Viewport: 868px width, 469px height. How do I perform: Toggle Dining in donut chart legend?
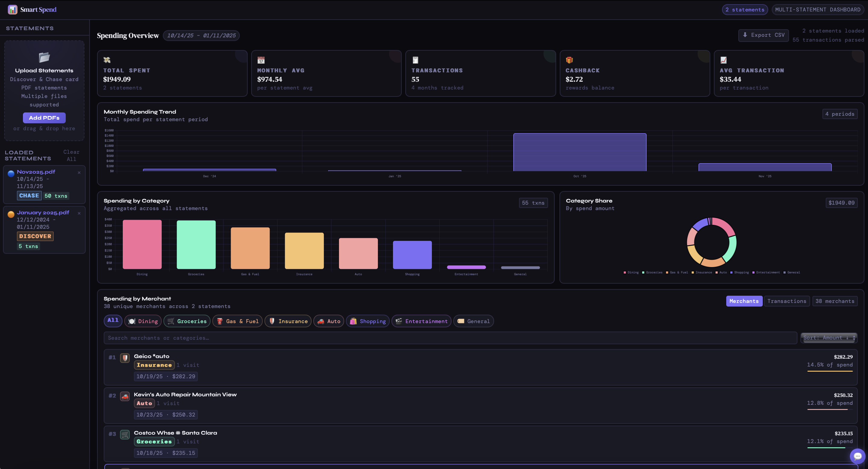[x=631, y=272]
